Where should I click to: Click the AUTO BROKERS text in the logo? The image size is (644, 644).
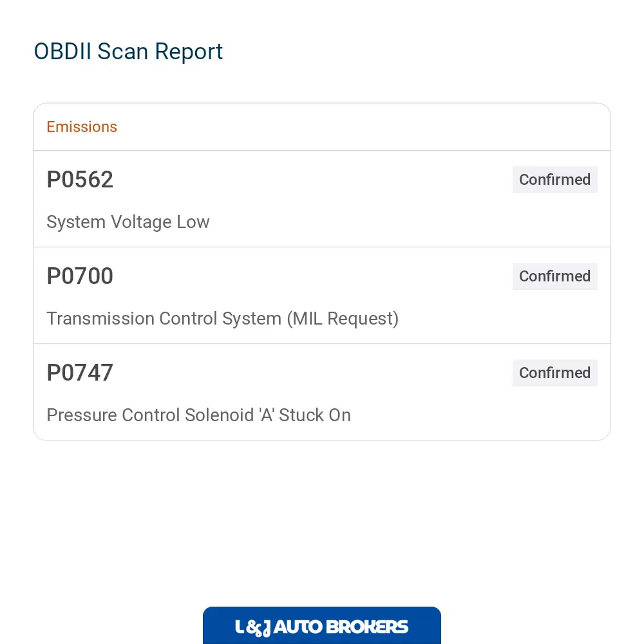(x=341, y=627)
